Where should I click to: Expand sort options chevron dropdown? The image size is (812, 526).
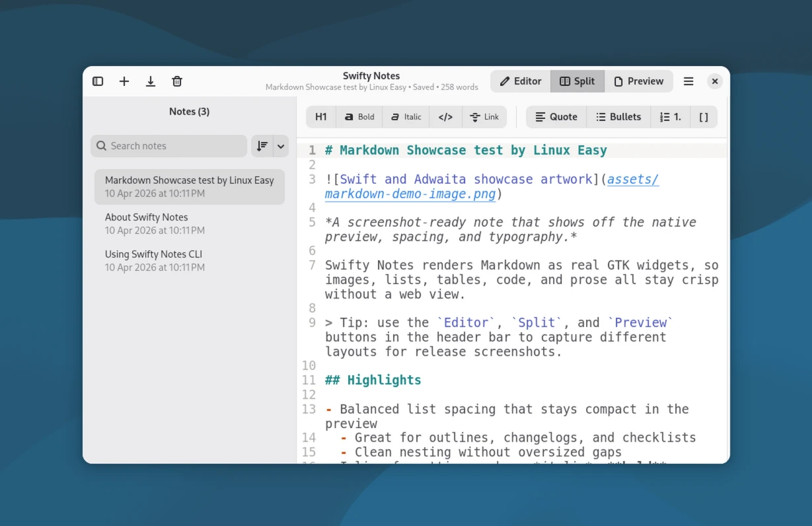(281, 146)
